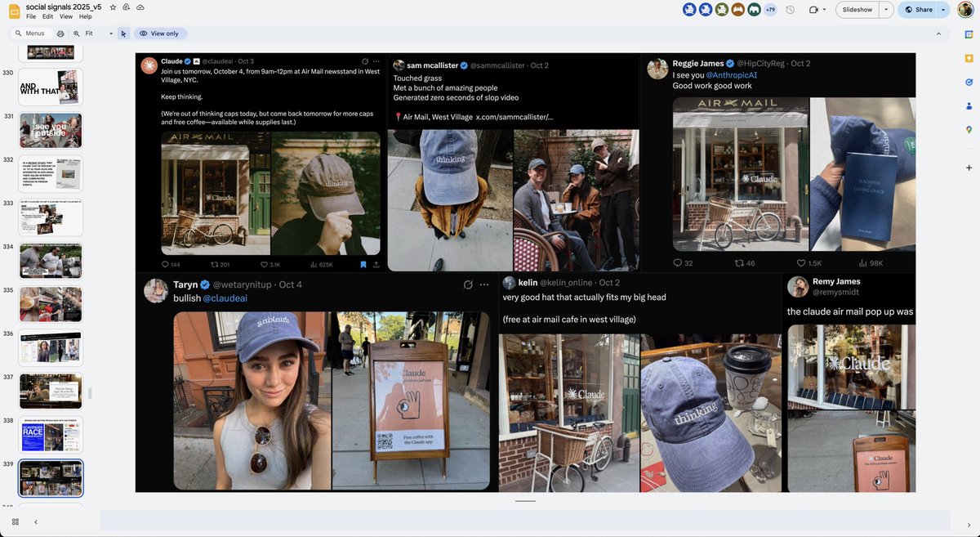Click the olive green collaborator avatar
980x537 pixels.
(722, 10)
